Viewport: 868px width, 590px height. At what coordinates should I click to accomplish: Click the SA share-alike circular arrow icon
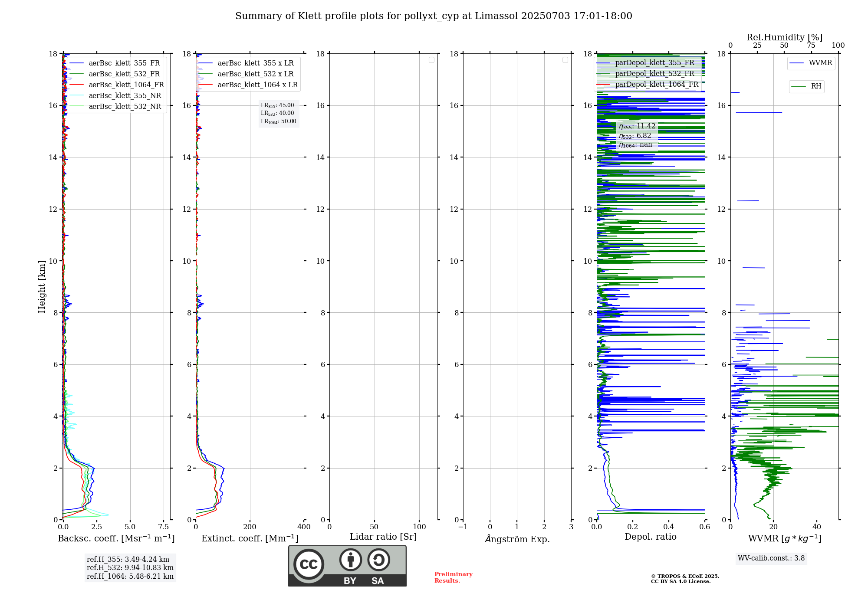379,560
